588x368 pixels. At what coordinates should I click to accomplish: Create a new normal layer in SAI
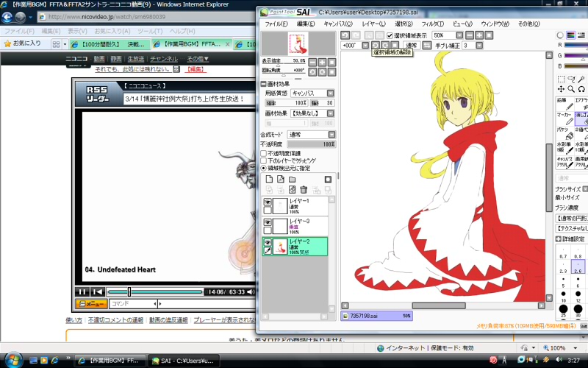coord(269,179)
